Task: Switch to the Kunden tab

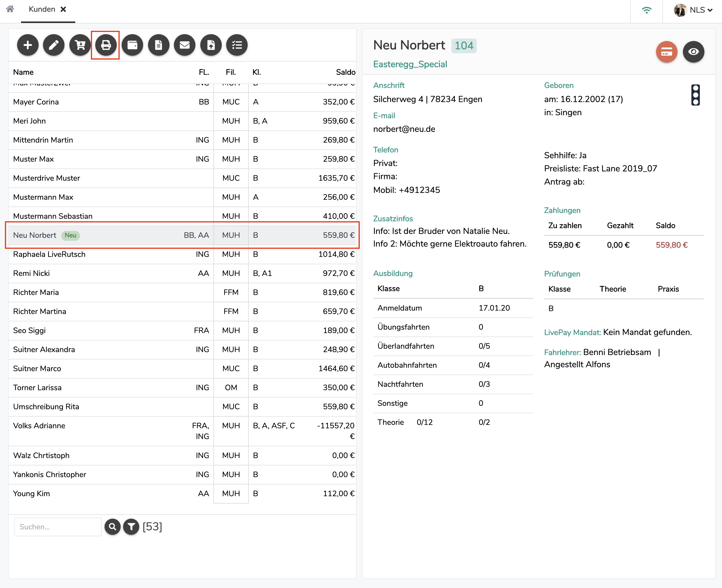Action: click(42, 10)
